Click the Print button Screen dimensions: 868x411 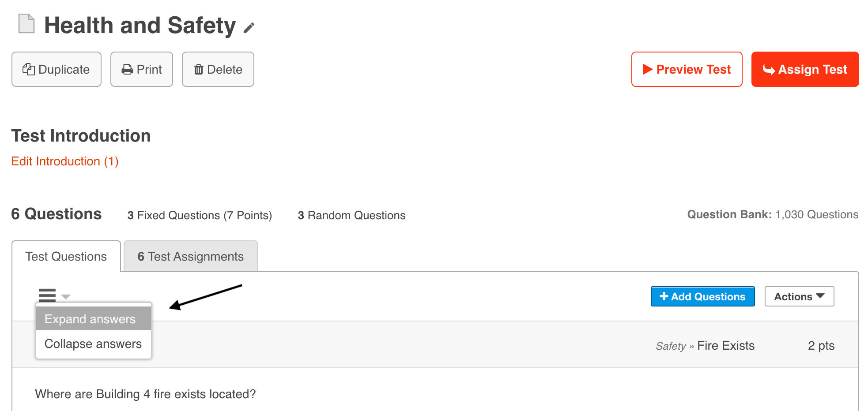pos(142,69)
